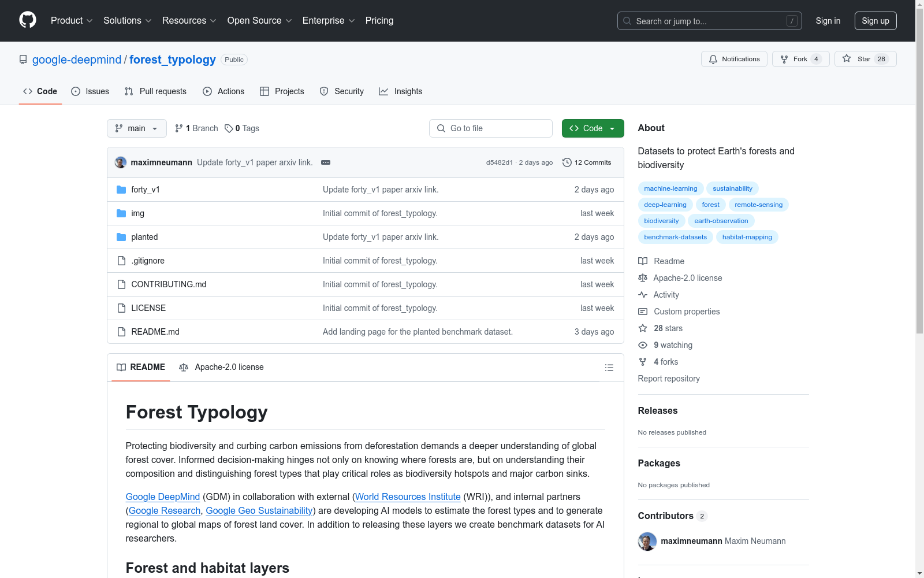Viewport: 924px width, 578px height.
Task: Switch to the Apache-2.0 license tab
Action: 221,367
